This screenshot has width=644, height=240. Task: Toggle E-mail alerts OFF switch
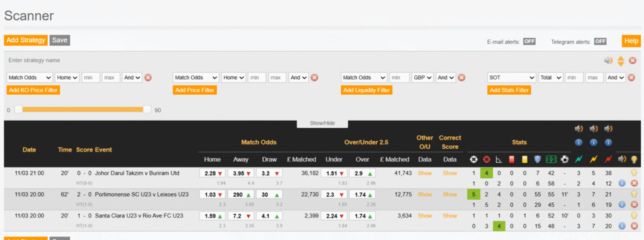(529, 41)
